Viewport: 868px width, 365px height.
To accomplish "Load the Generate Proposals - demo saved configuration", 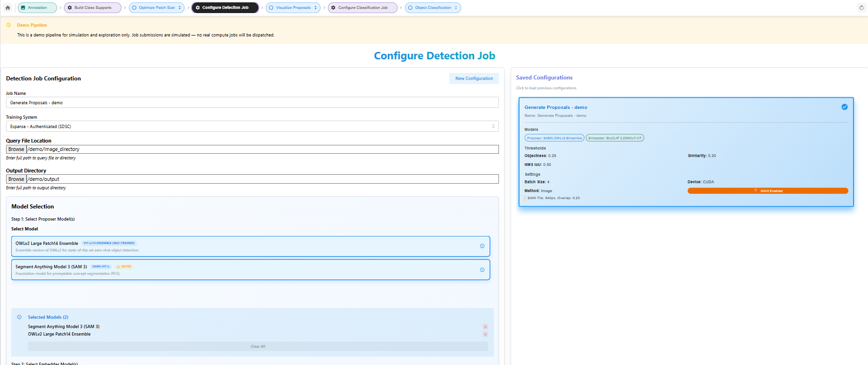I will tap(686, 152).
